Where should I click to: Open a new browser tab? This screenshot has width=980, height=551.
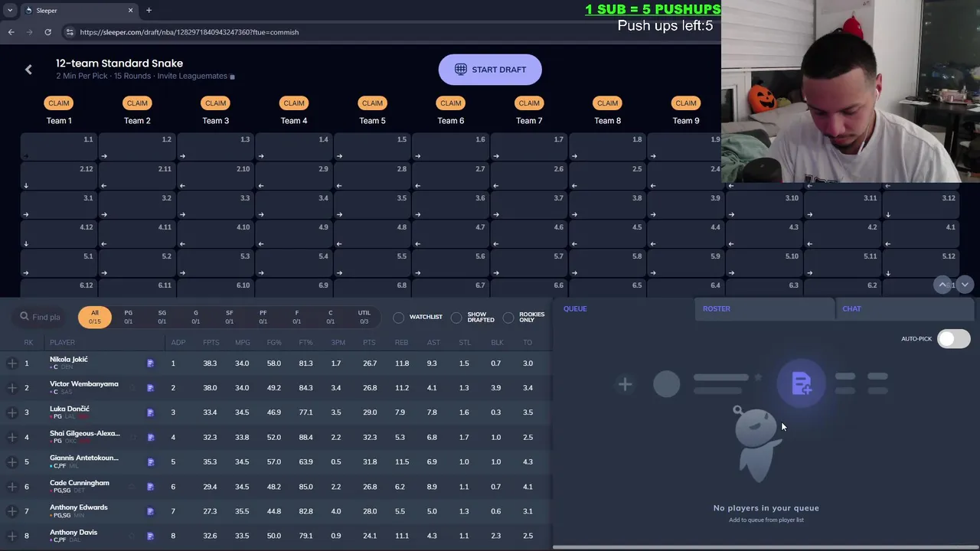pos(149,10)
